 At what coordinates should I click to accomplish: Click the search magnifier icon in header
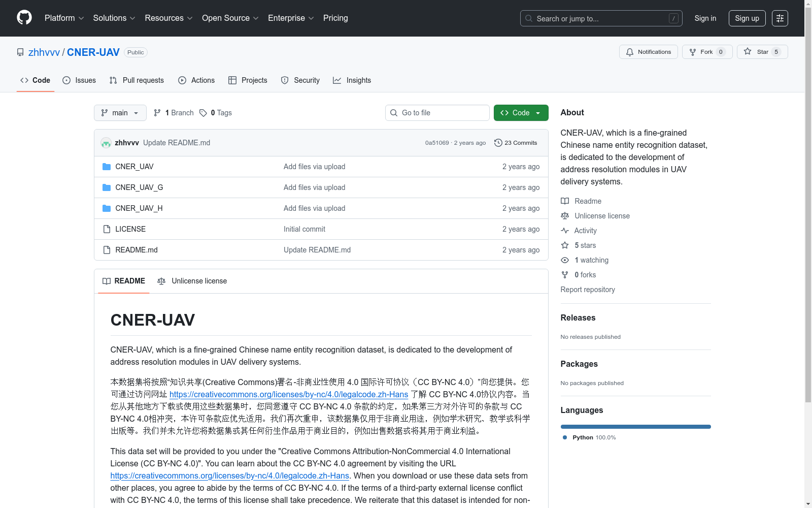[529, 18]
